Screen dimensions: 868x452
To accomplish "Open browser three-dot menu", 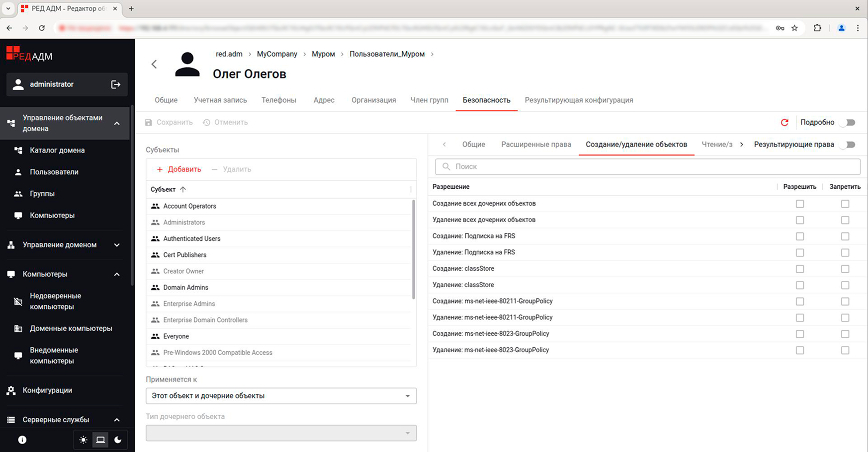I will click(x=858, y=28).
